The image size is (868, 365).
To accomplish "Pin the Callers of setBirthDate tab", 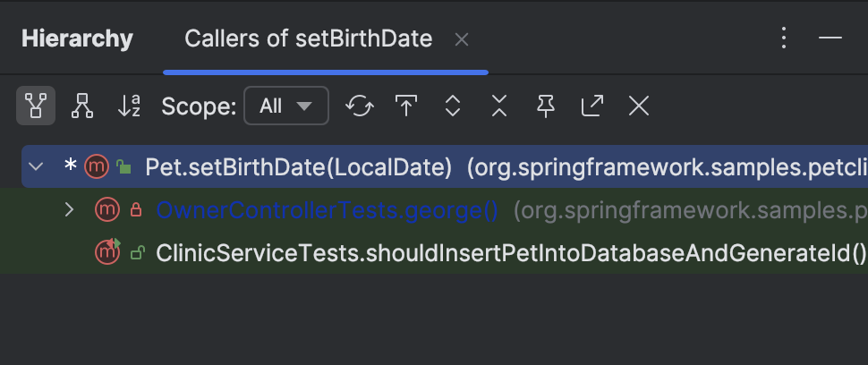I will click(x=546, y=106).
